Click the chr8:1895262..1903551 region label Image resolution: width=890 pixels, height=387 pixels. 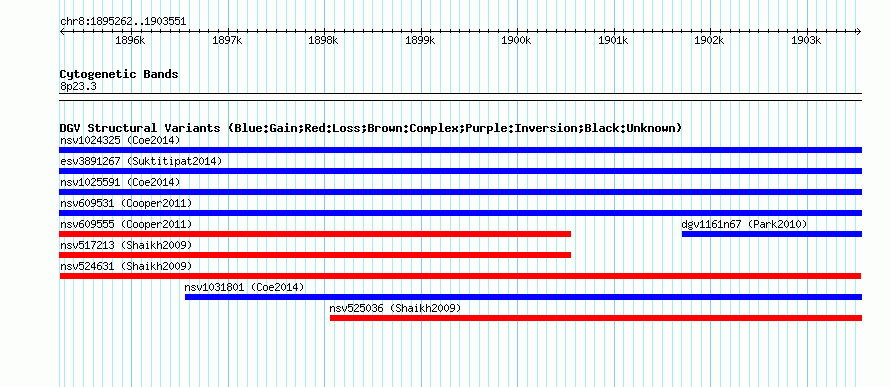click(x=123, y=22)
